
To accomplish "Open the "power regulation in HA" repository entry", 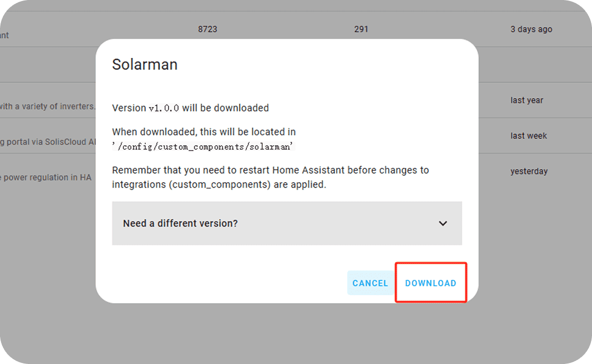I will pos(47,177).
